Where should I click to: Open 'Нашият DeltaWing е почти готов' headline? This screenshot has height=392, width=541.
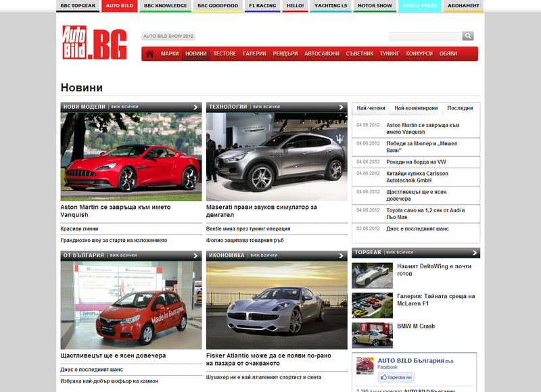pos(434,270)
